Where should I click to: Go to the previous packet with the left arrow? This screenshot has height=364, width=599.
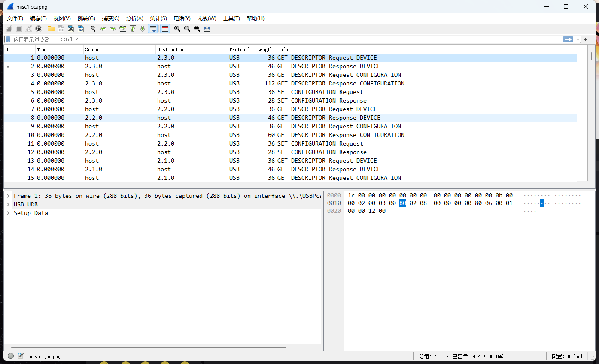[x=103, y=29]
